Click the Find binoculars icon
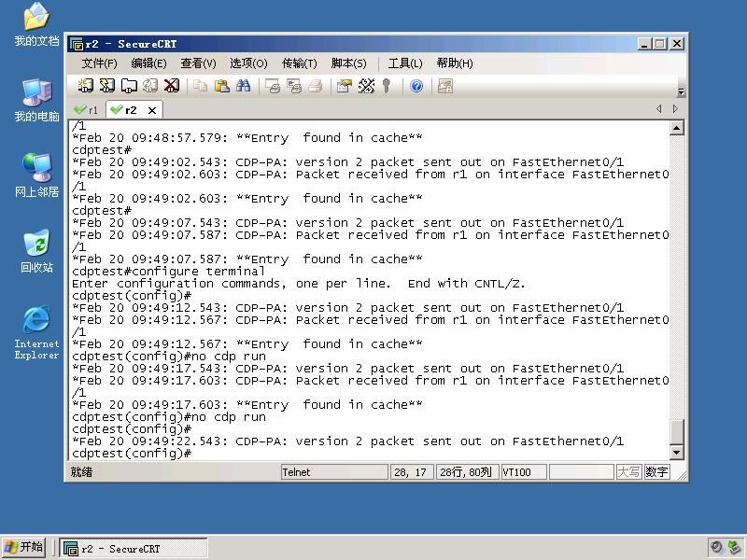This screenshot has width=747, height=560. 244,86
